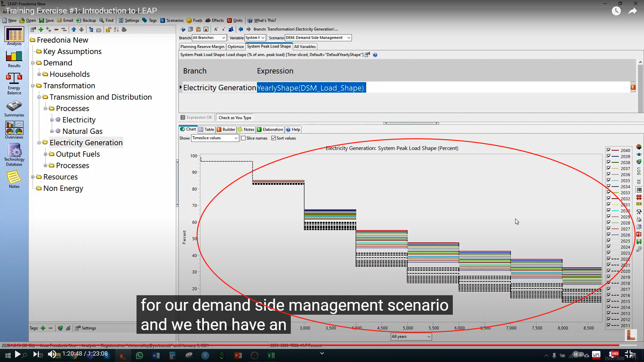This screenshot has height=362, width=644.
Task: Open the Chart tab
Action: pos(188,130)
